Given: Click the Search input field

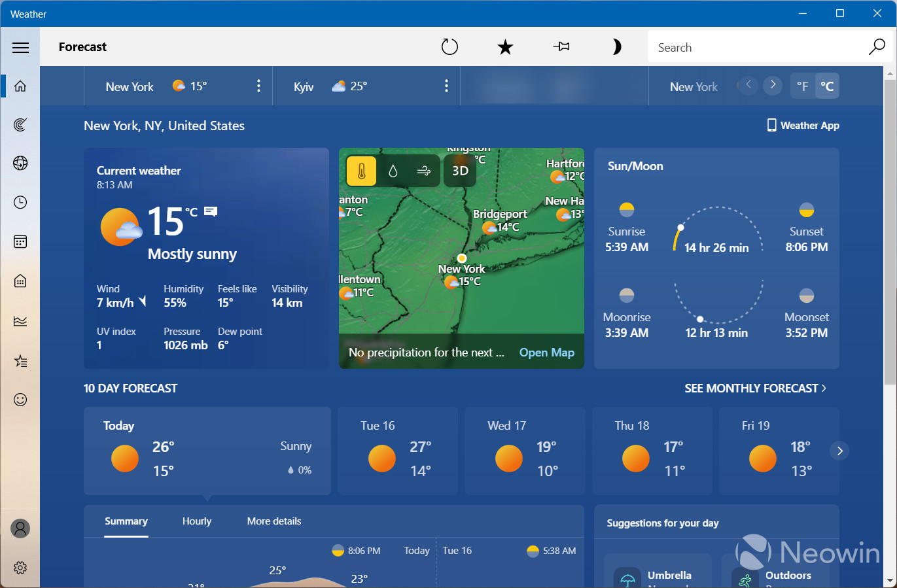Looking at the screenshot, I should click(759, 48).
